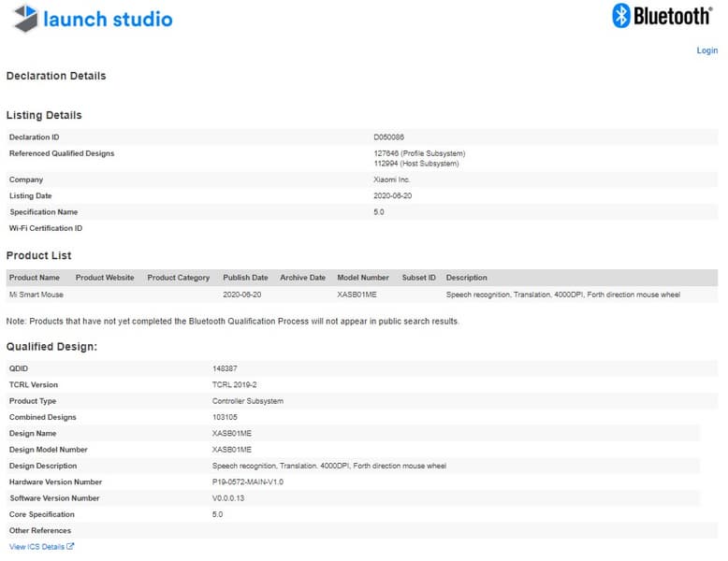
Task: Click the Archive Date column header
Action: tap(302, 278)
